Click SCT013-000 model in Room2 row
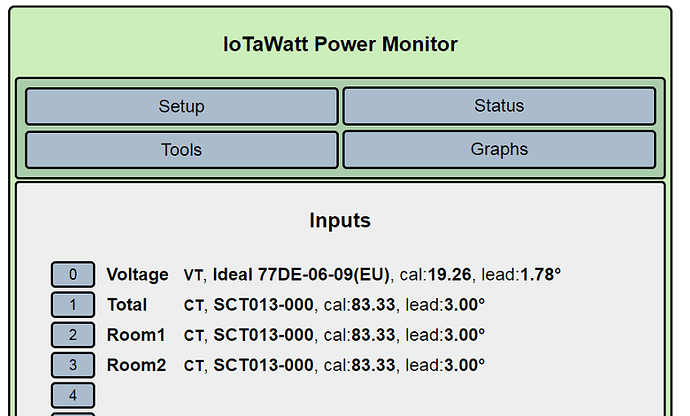The height and width of the screenshot is (416, 690). tap(264, 365)
